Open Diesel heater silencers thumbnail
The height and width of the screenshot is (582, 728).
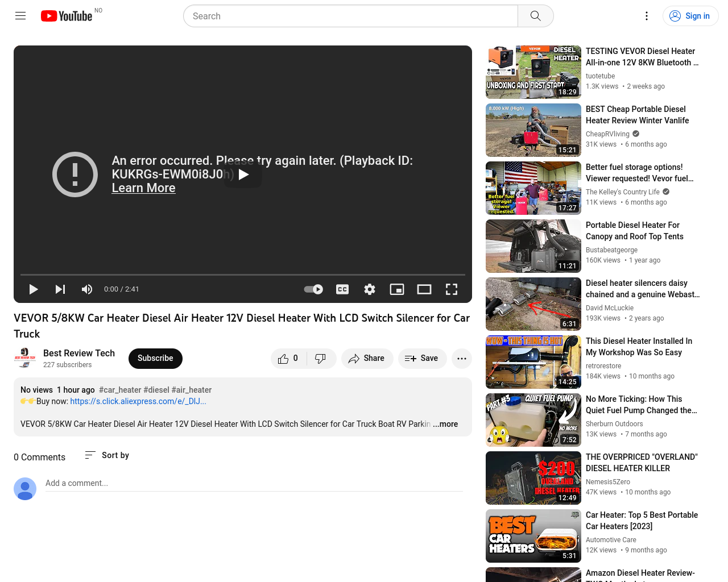[x=533, y=304]
